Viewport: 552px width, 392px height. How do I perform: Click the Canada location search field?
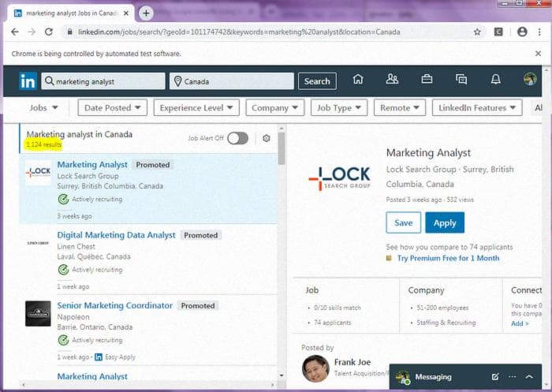(232, 81)
